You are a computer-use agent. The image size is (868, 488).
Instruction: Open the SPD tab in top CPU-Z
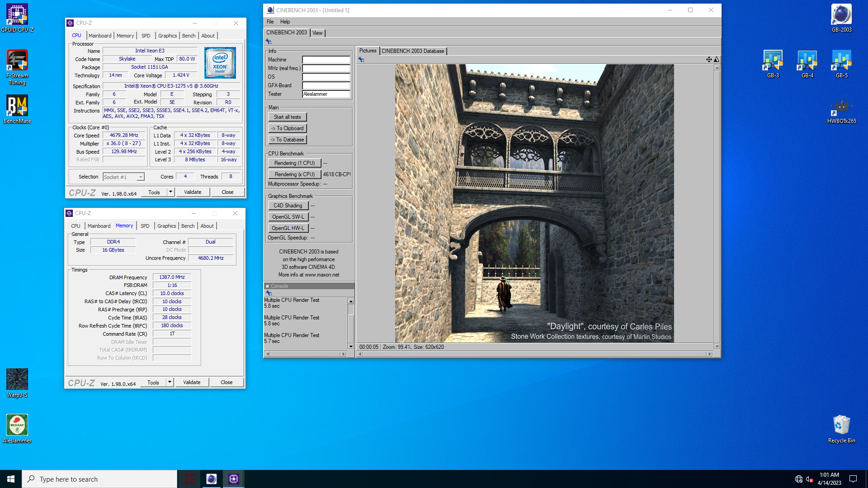click(x=146, y=36)
